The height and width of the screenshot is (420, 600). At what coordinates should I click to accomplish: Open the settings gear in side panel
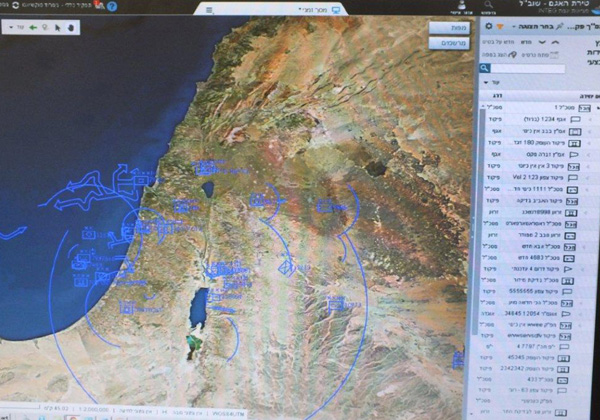(489, 26)
